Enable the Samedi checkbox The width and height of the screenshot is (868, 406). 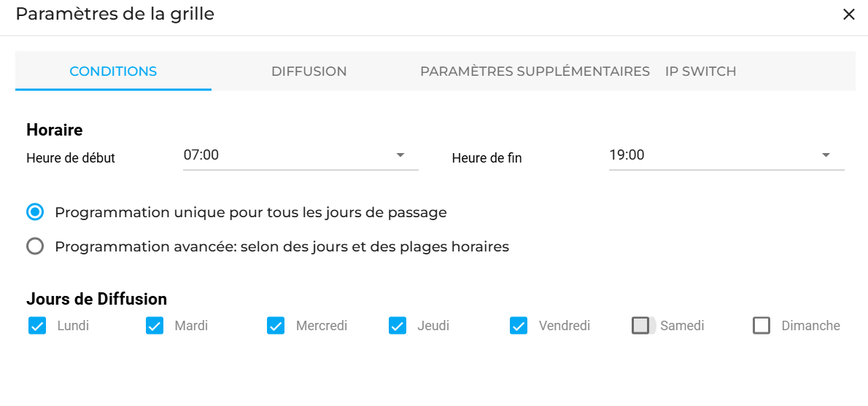point(640,326)
